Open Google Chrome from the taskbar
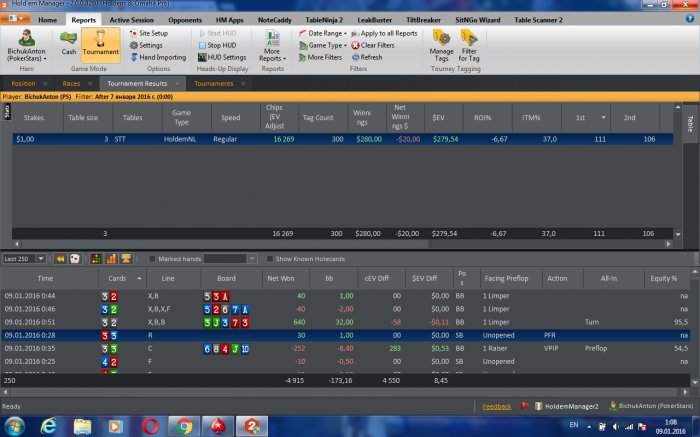The image size is (700, 437). coord(183,426)
